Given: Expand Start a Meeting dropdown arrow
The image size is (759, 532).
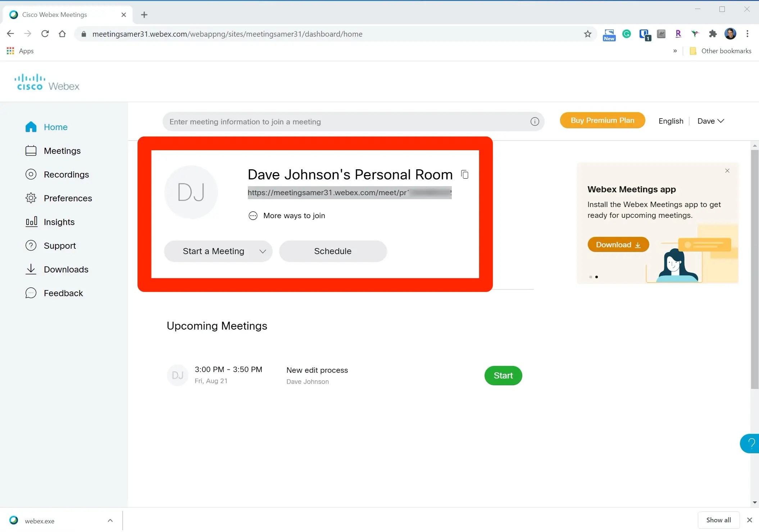Looking at the screenshot, I should coord(263,251).
